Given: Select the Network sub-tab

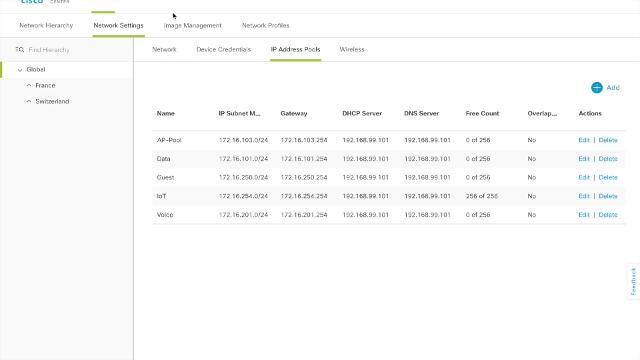Looking at the screenshot, I should pos(164,49).
